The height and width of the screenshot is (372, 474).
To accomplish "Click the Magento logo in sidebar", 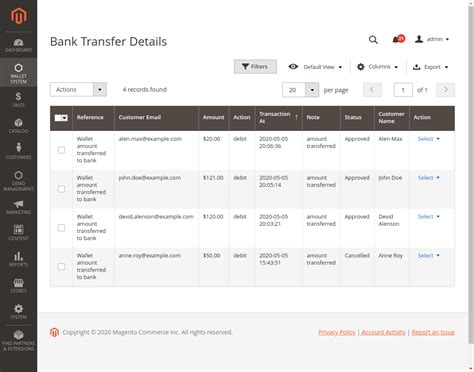I will [x=18, y=16].
